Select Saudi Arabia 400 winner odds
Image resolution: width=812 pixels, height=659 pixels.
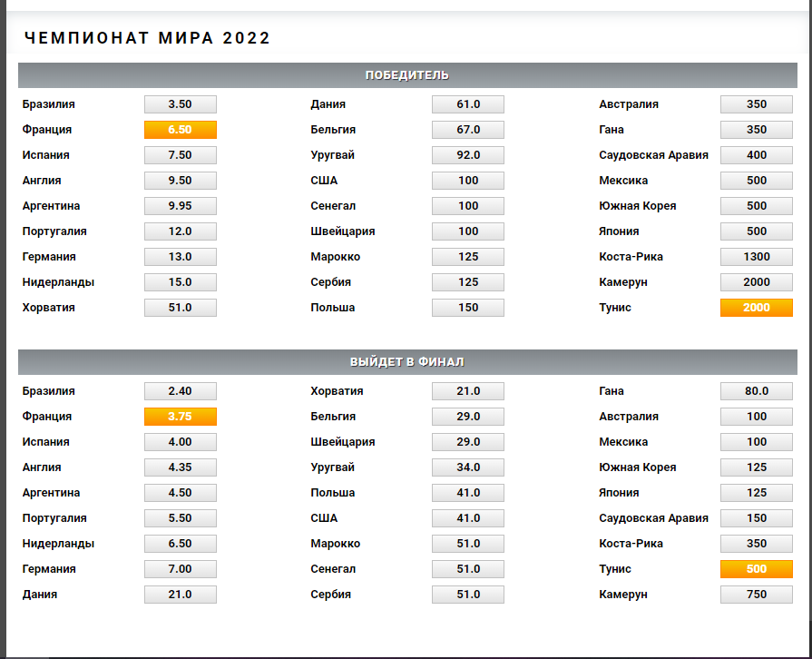pos(756,155)
